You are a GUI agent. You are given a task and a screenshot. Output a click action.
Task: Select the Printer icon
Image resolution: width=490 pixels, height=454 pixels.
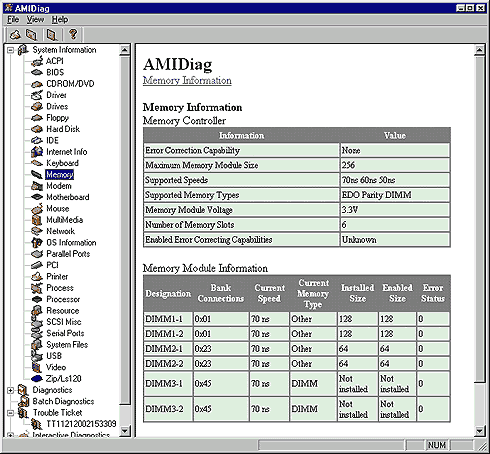[37, 277]
